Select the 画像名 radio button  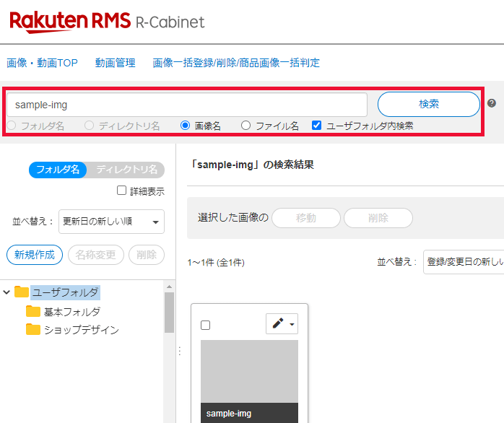[x=186, y=126]
